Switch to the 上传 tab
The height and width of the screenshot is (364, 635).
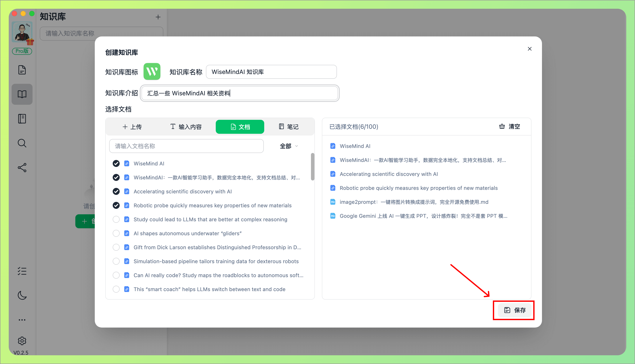(x=133, y=127)
